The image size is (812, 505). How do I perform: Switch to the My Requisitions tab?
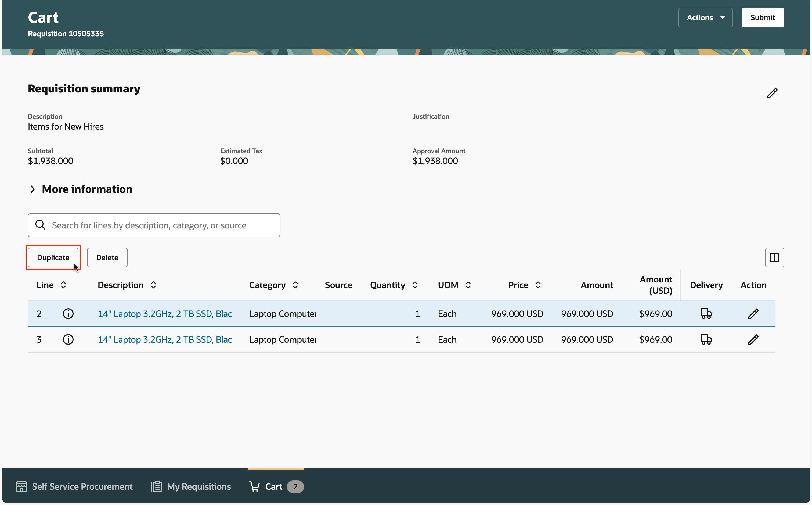(191, 486)
